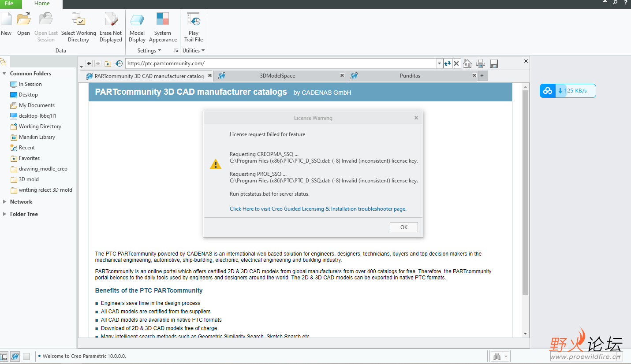The image size is (631, 364).
Task: Click the scrollbar down arrow
Action: (525, 334)
